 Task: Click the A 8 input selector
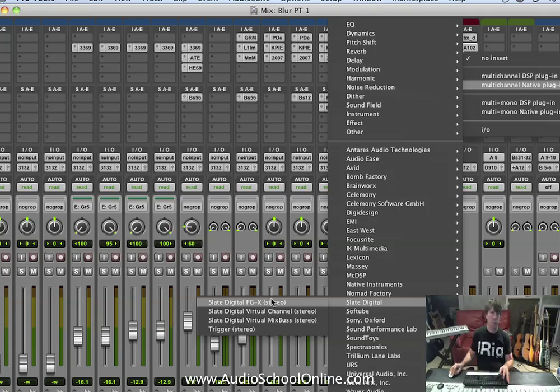click(x=493, y=157)
